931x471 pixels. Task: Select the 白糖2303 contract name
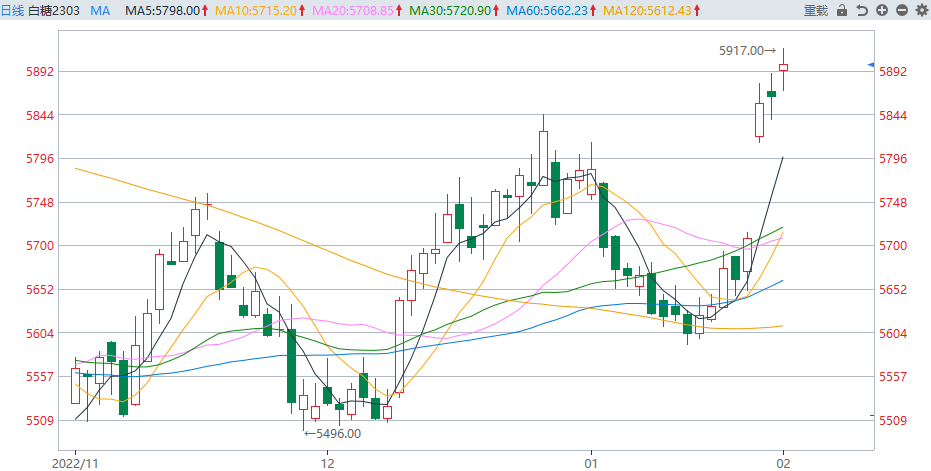54,10
